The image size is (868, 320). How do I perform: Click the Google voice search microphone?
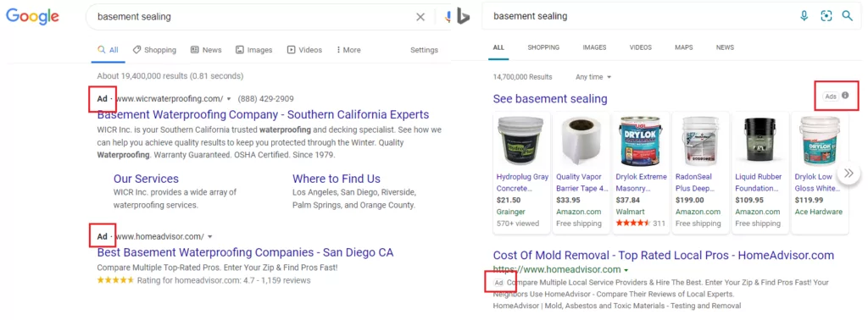(x=448, y=17)
